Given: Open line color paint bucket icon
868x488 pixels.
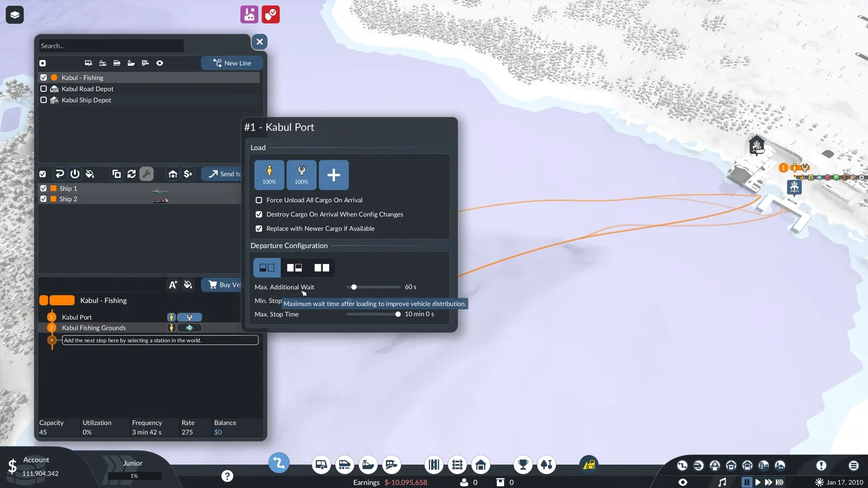Looking at the screenshot, I should [x=188, y=285].
